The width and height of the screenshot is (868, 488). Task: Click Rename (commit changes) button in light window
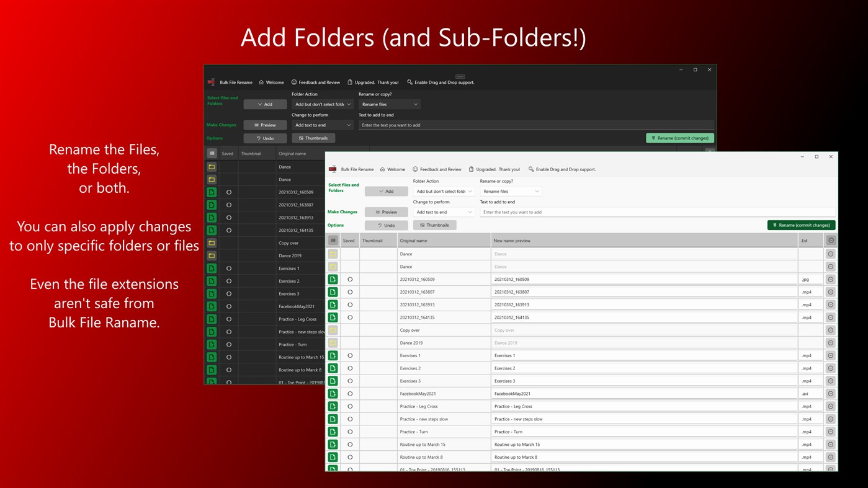pos(801,225)
